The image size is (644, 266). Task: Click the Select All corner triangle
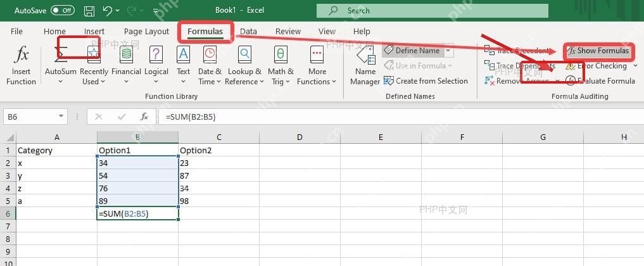pos(10,137)
